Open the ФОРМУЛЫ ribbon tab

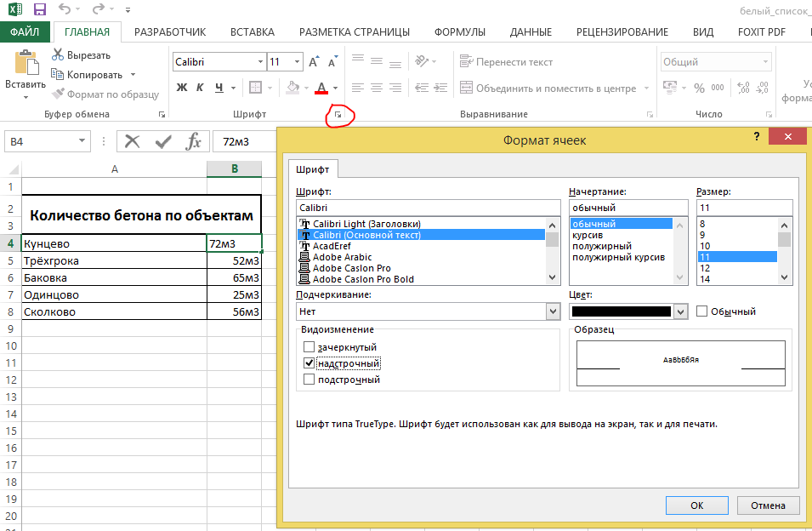[x=459, y=32]
